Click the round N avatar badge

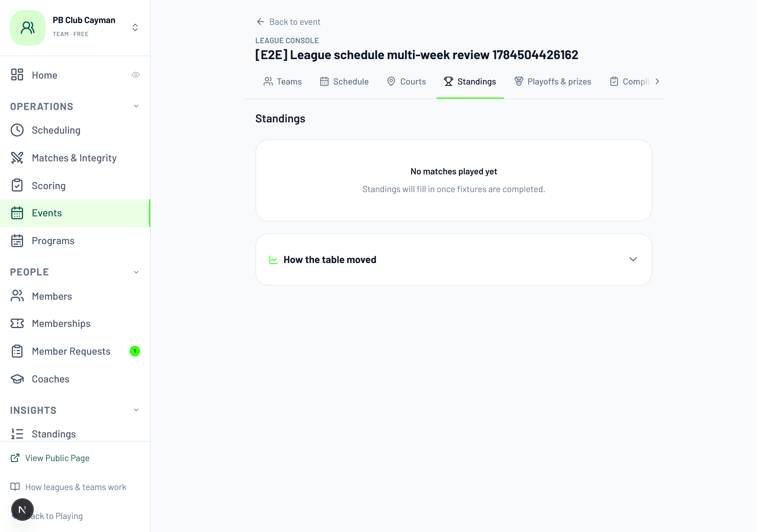(22, 510)
